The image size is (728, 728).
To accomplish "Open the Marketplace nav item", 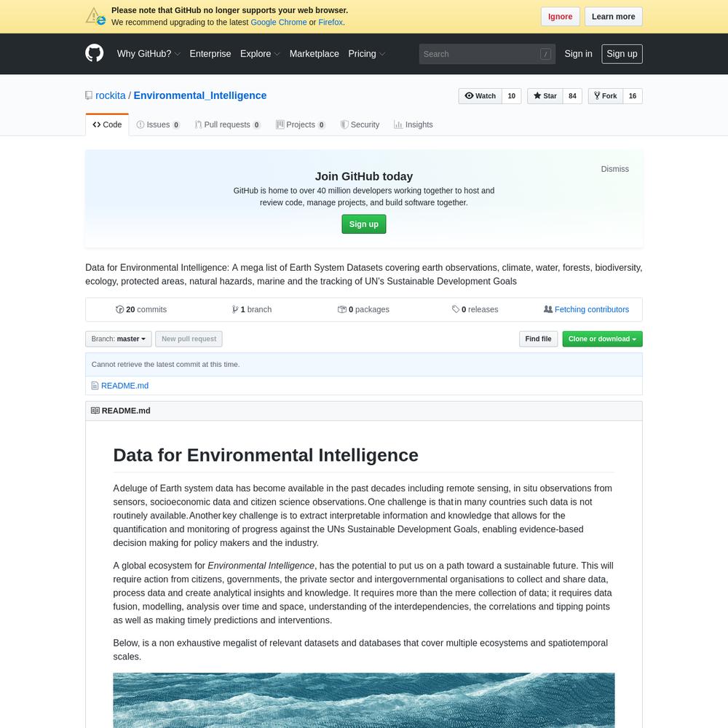I will (314, 54).
